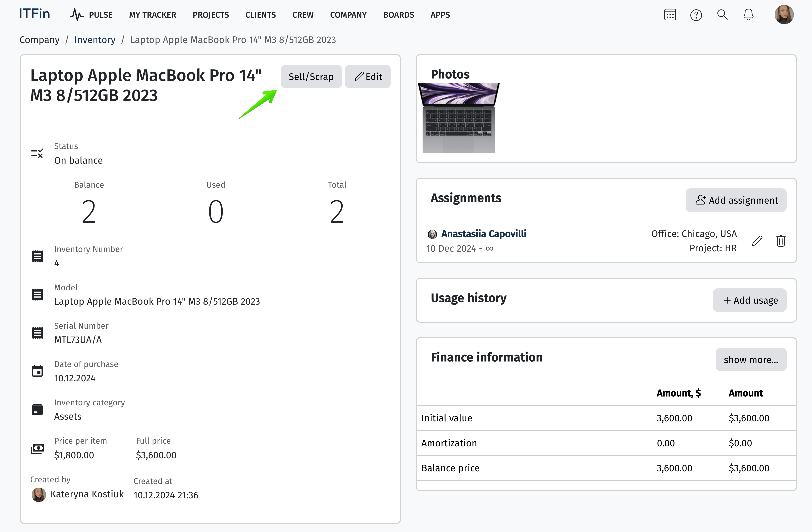The image size is (812, 532).
Task: Open the Crew menu
Action: coord(303,15)
